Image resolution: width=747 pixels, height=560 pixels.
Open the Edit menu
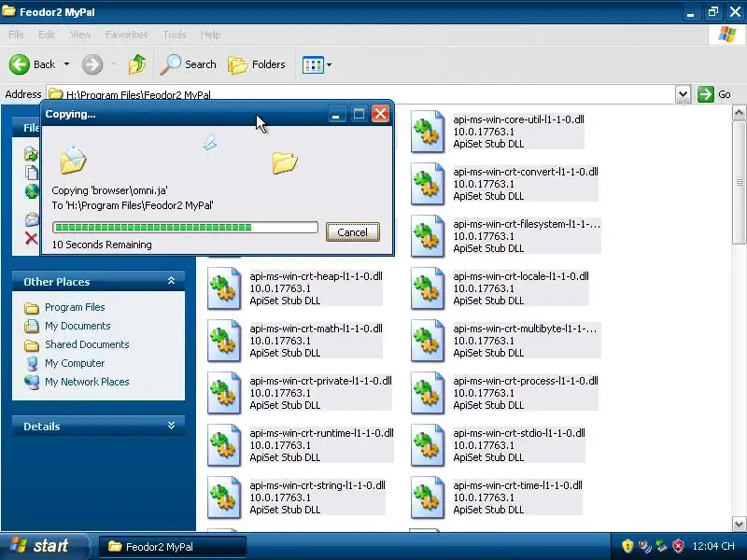(47, 35)
